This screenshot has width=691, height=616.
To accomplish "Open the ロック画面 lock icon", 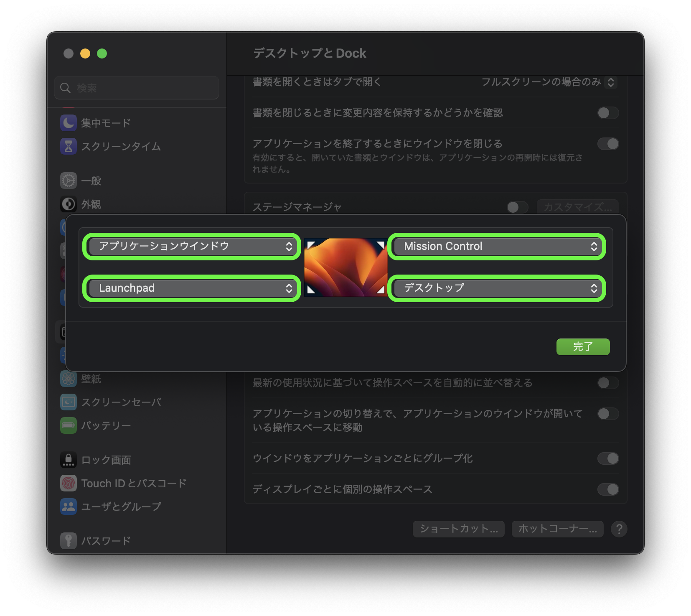I will click(69, 460).
